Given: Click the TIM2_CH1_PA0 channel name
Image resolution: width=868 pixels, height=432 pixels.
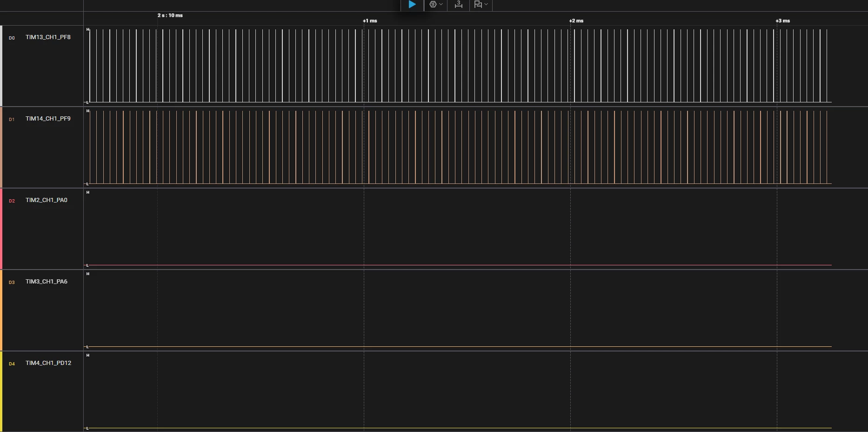Looking at the screenshot, I should point(47,200).
